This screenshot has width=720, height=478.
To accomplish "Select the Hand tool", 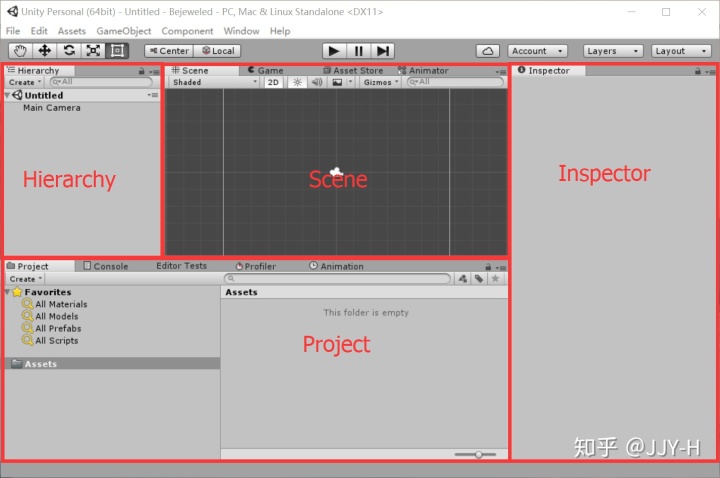I will coord(20,51).
